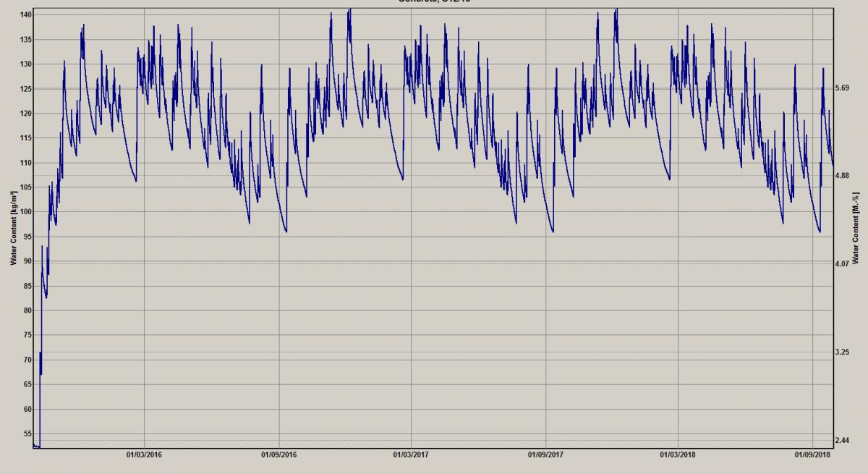868x474 pixels.
Task: Click the 130 left axis tick label
Action: coord(25,64)
